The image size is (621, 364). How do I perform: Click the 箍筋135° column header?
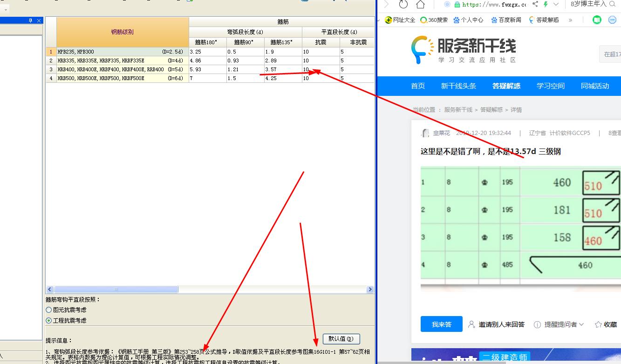[283, 42]
